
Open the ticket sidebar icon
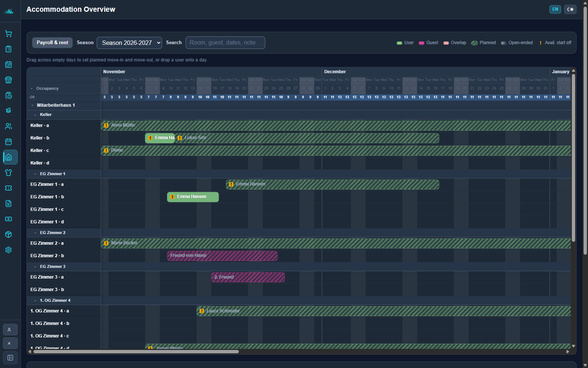pyautogui.click(x=8, y=188)
